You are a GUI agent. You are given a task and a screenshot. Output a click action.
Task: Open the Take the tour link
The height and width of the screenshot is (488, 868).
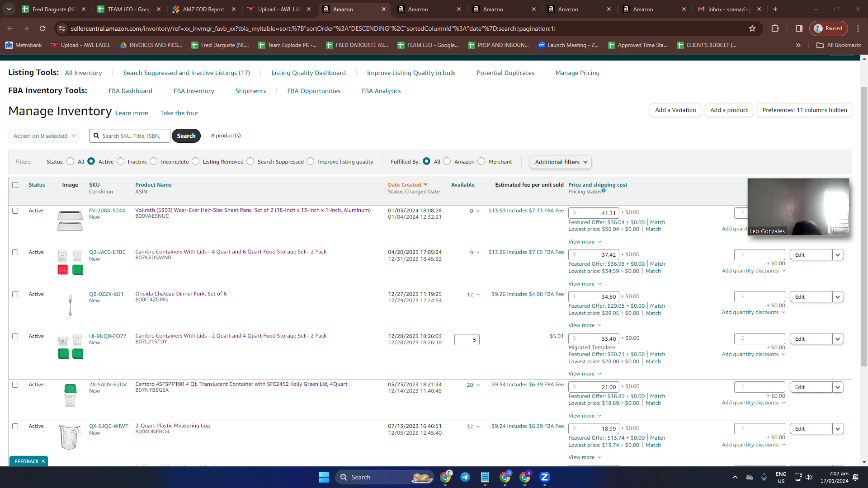pyautogui.click(x=179, y=113)
